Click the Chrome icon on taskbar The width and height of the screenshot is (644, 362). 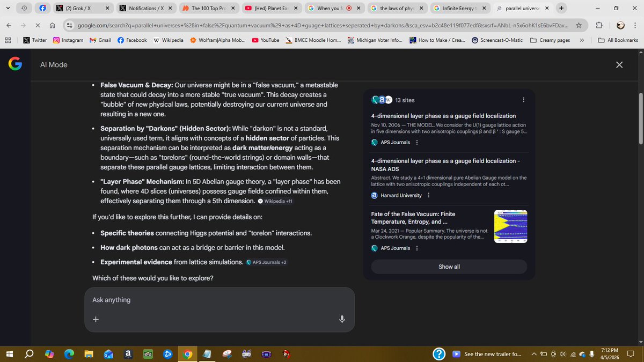[x=187, y=353]
